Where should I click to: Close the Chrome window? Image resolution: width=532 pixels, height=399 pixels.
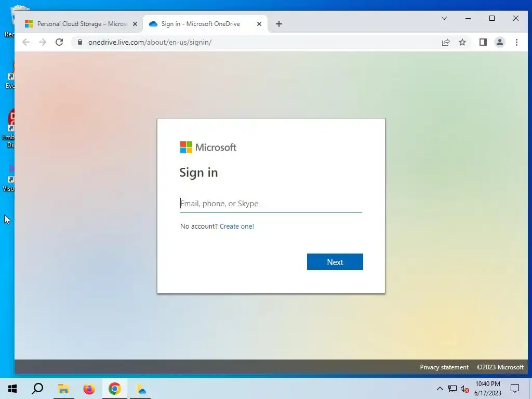point(516,18)
